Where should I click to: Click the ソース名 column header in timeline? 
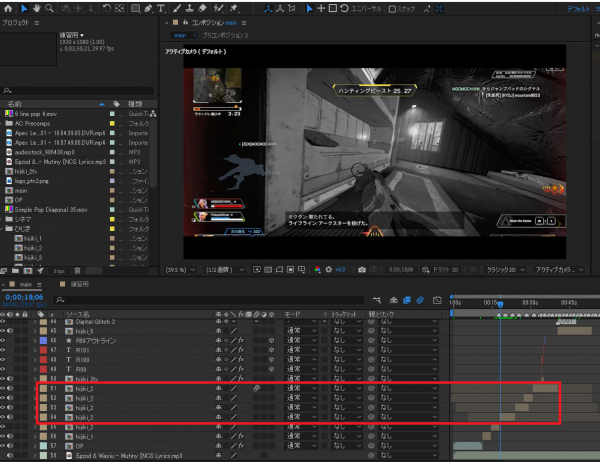point(78,314)
